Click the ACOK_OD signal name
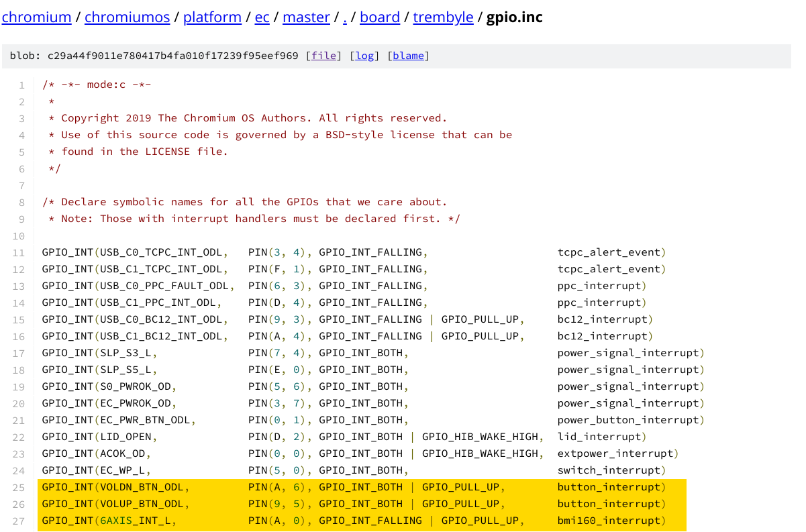Viewport: 806px width, 532px height. [x=122, y=454]
